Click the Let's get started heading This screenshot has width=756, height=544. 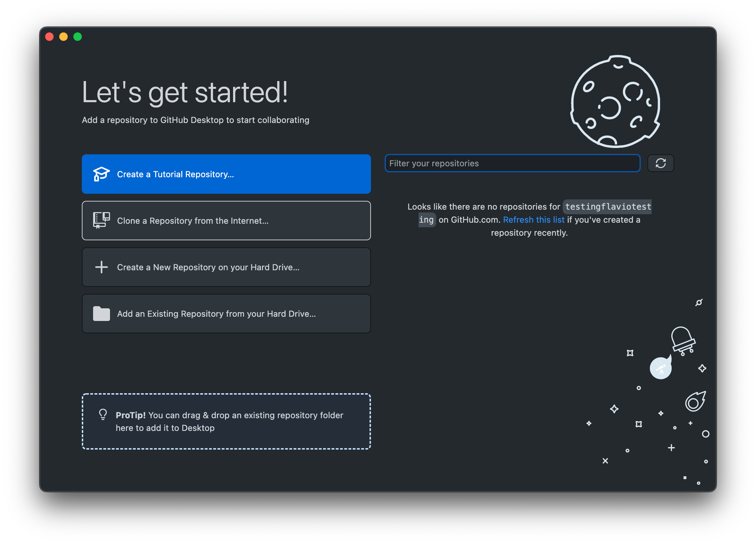[x=185, y=92]
